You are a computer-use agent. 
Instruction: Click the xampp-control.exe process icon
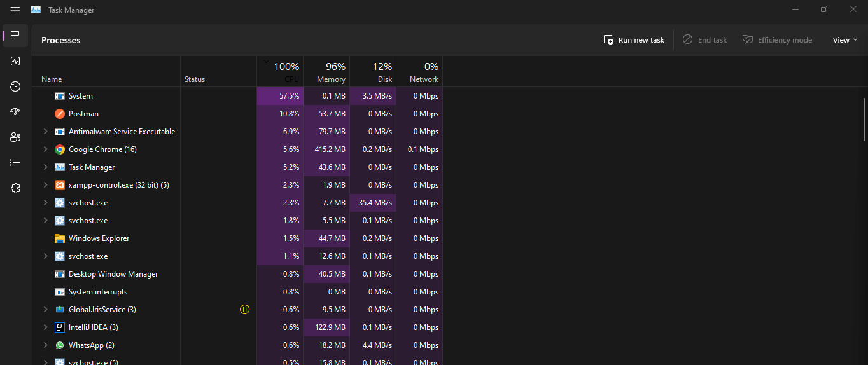(60, 185)
